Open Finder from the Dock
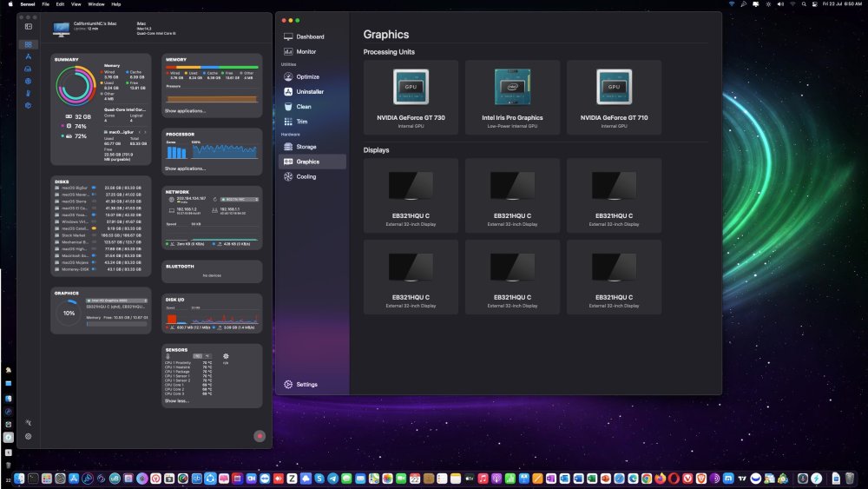The image size is (868, 489). coord(19,479)
